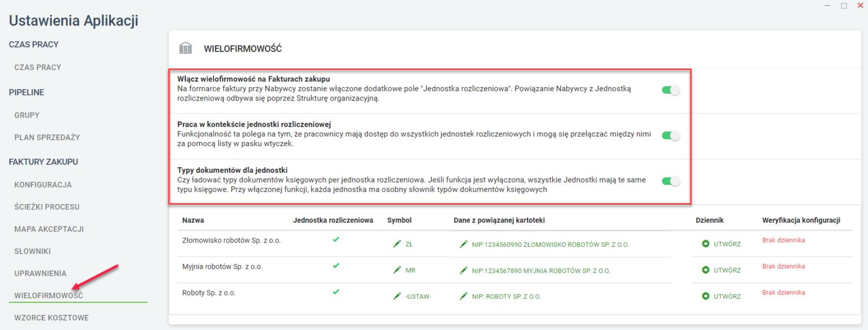Toggle Jednostka rozliczeniowa checkmark for Myjnia robotów
868x330 pixels.
pos(336,266)
